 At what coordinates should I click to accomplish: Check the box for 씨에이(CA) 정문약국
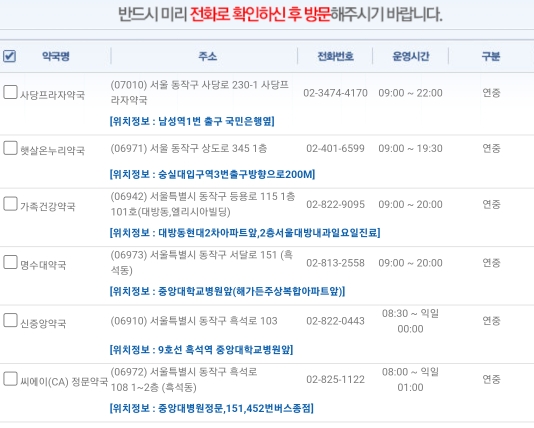tap(10, 379)
